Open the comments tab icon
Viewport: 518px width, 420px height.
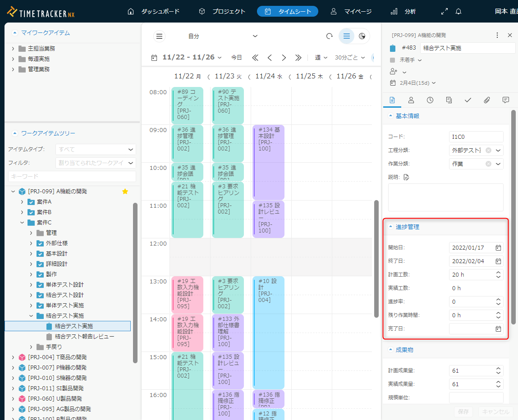point(506,100)
